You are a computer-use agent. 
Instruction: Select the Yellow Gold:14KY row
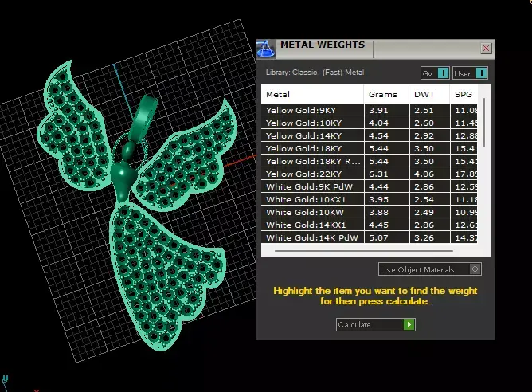[x=370, y=135]
